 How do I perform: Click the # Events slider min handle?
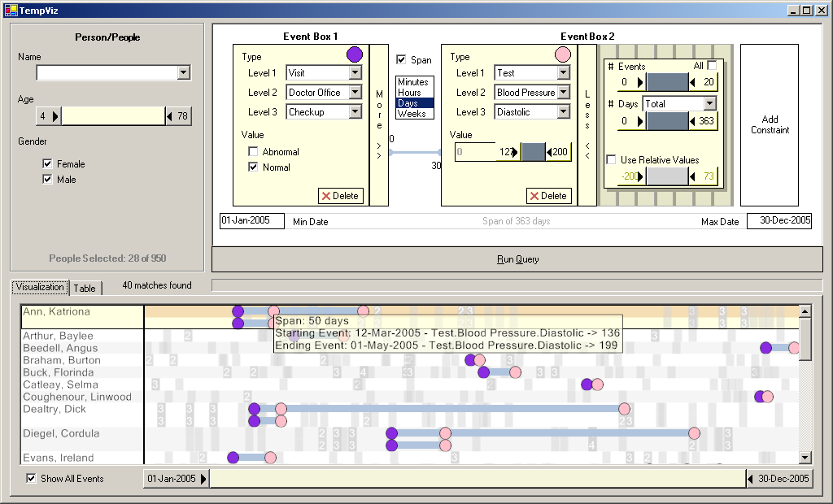point(631,82)
